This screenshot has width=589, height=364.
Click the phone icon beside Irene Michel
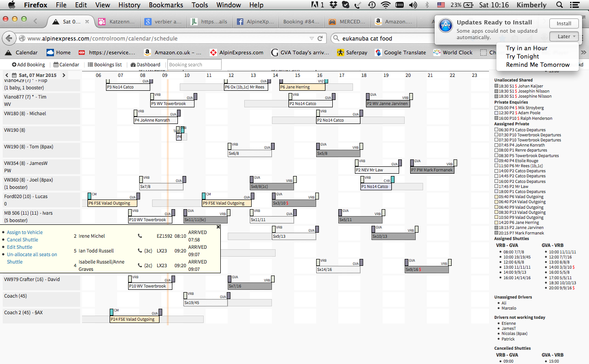[x=140, y=236]
